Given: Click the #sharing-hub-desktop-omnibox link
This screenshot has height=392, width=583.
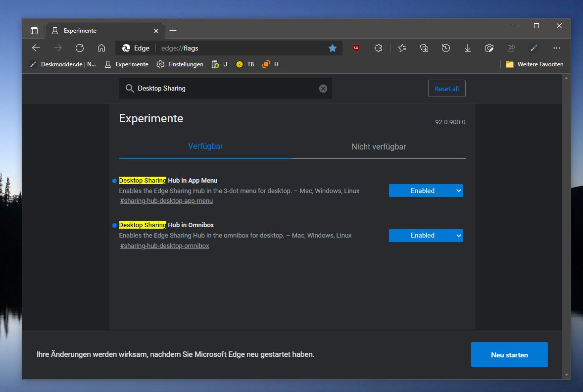Looking at the screenshot, I should pyautogui.click(x=164, y=246).
